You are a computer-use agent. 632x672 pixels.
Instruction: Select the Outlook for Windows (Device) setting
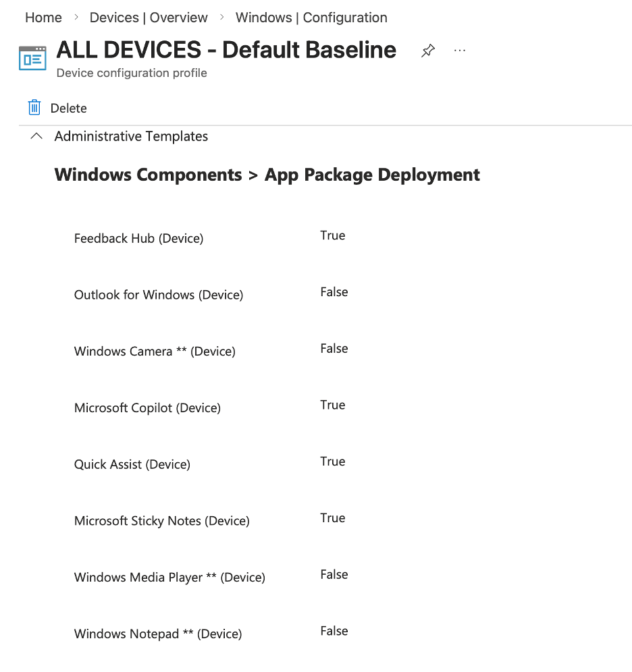[x=159, y=295]
